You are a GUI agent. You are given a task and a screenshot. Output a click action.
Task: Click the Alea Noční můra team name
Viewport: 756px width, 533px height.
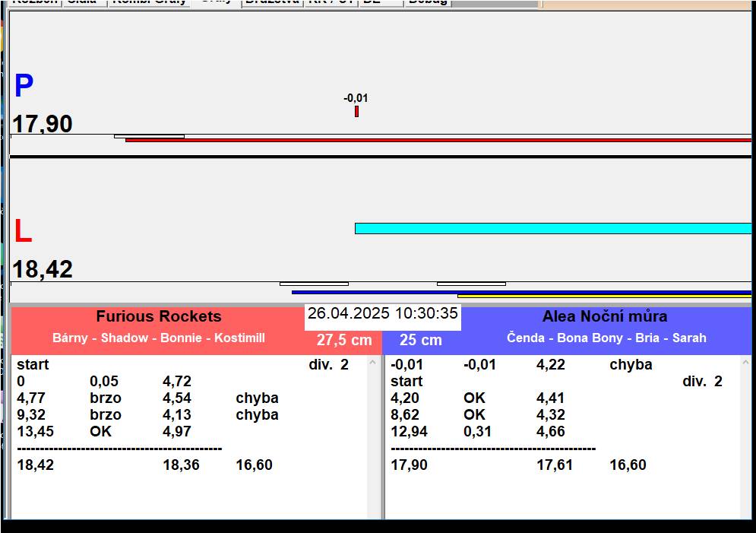tap(605, 316)
